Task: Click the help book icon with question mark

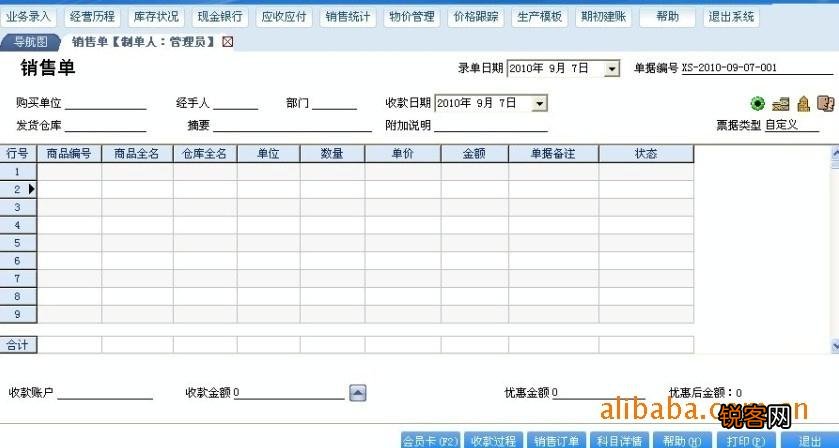Action: tap(824, 104)
